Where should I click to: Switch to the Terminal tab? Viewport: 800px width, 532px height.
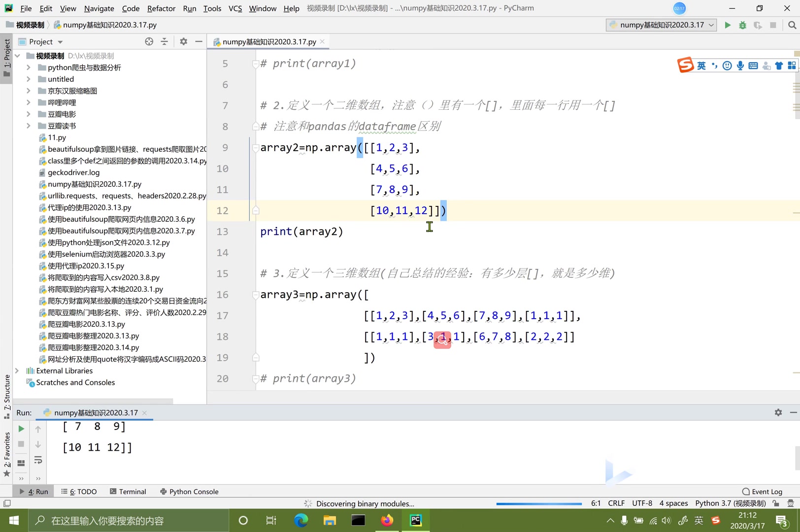[128, 492]
